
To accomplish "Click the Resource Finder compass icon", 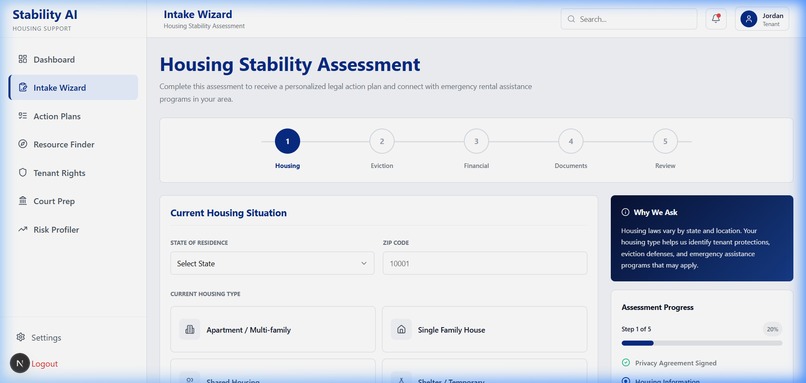I will (23, 144).
